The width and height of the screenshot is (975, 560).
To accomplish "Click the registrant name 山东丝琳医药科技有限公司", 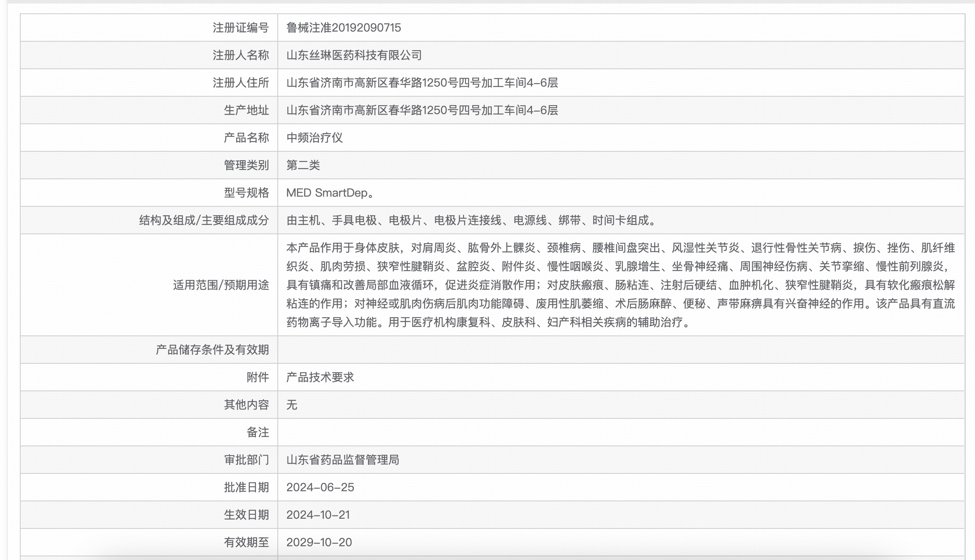I will pyautogui.click(x=354, y=55).
